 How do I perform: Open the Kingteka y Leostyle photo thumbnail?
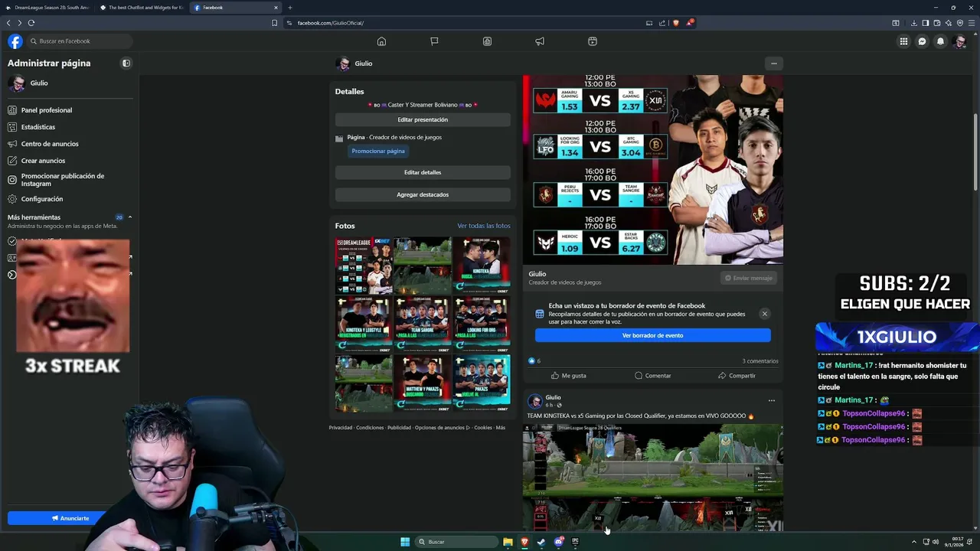tap(364, 324)
